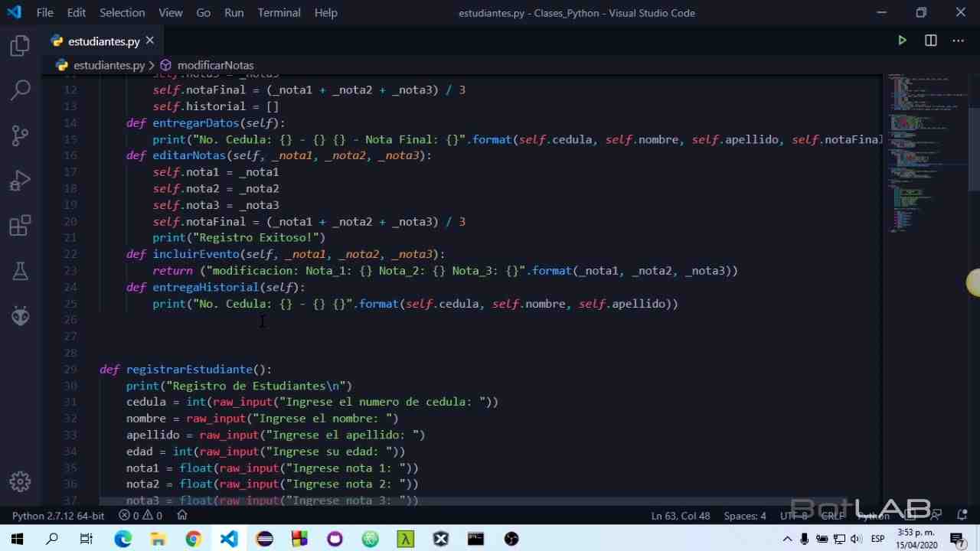Split the editor to the right
This screenshot has height=551, width=980.
click(x=930, y=41)
